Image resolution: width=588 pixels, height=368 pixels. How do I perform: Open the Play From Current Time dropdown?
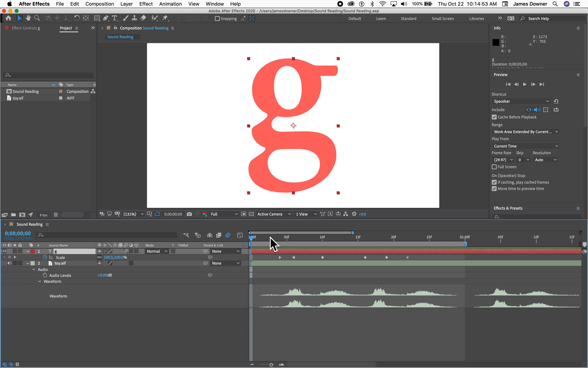tap(526, 146)
